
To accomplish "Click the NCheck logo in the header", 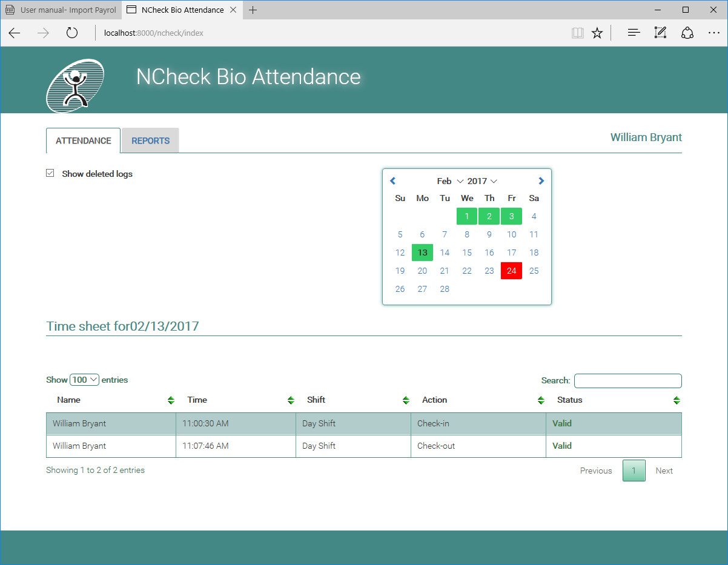I will (75, 85).
